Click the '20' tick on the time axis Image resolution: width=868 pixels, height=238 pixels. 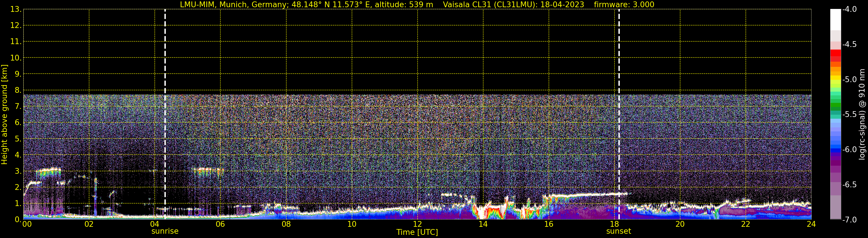click(x=680, y=224)
